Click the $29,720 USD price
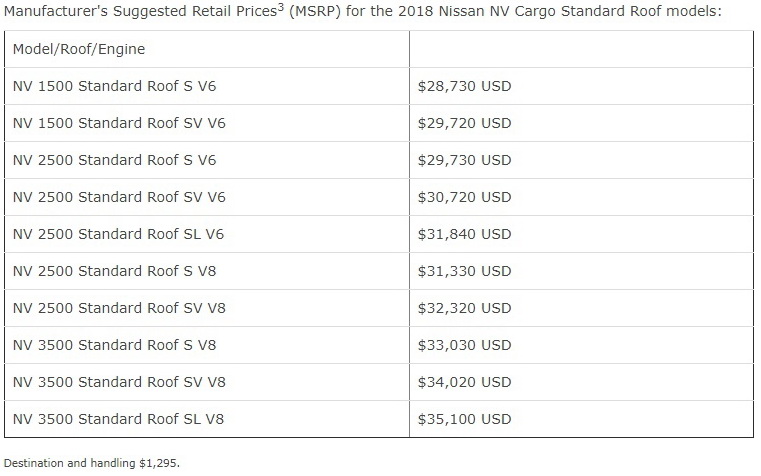 click(464, 123)
